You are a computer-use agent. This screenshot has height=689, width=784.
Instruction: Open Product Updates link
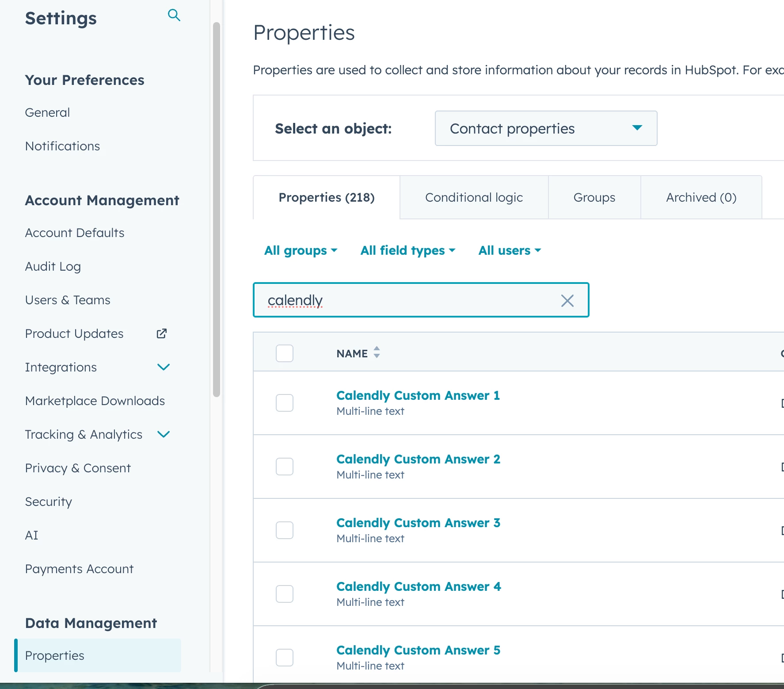coord(74,333)
